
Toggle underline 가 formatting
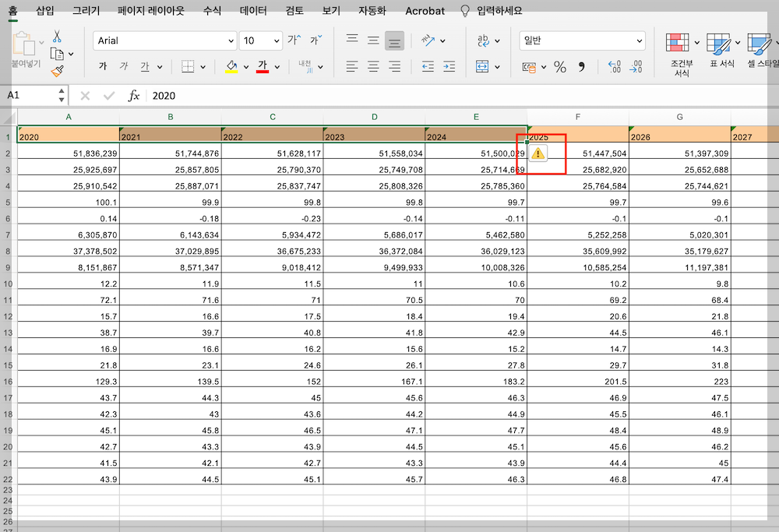tap(145, 66)
